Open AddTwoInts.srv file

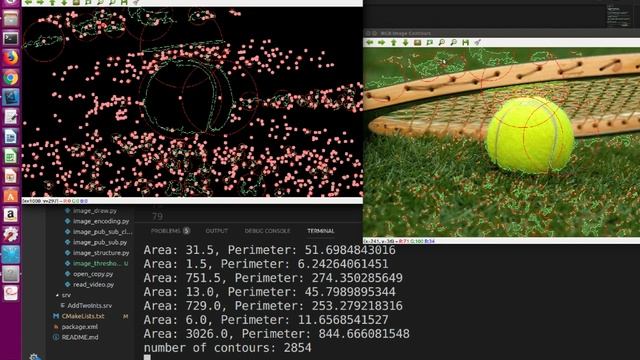pyautogui.click(x=89, y=306)
